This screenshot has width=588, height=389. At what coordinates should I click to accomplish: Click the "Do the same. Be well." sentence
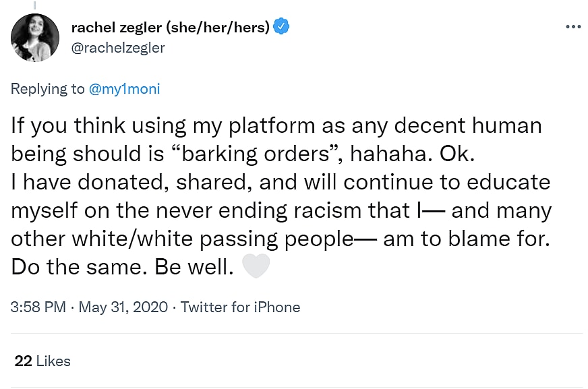coord(122,267)
